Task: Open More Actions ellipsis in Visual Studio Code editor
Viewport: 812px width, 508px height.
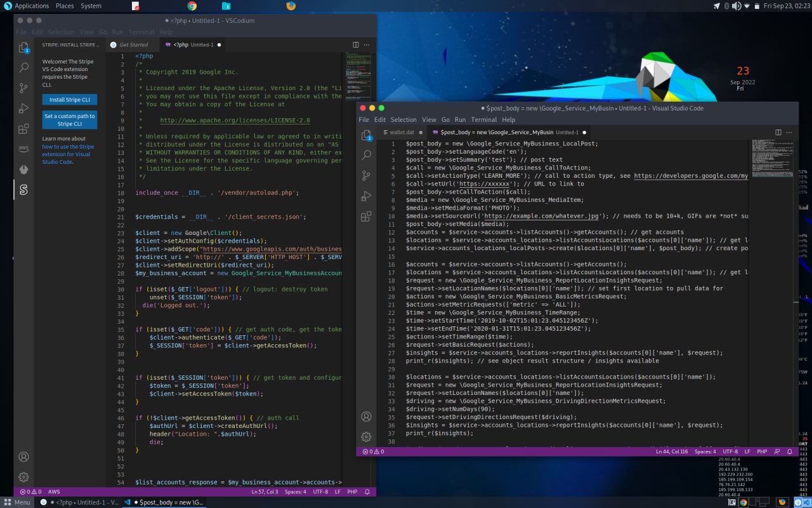Action: tap(790, 132)
